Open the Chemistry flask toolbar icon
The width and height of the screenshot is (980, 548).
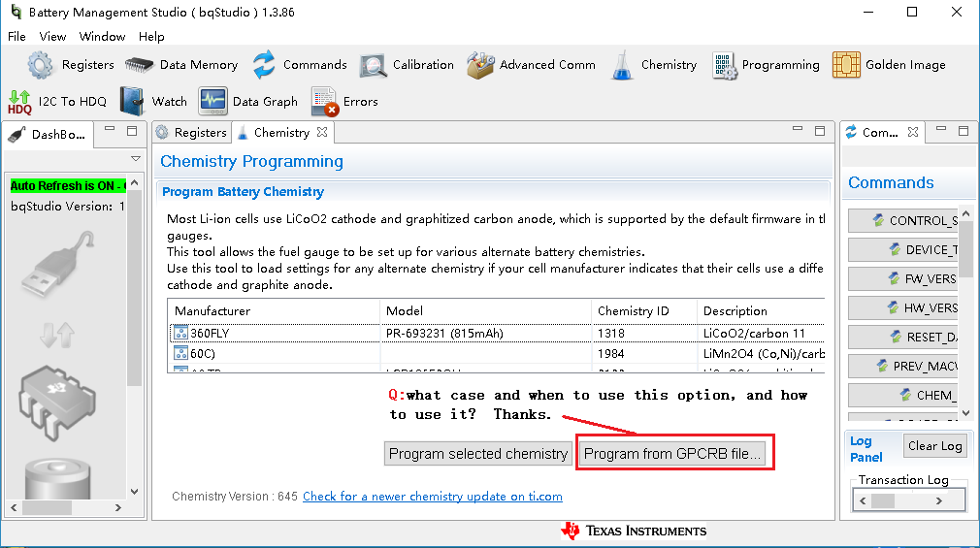[622, 66]
